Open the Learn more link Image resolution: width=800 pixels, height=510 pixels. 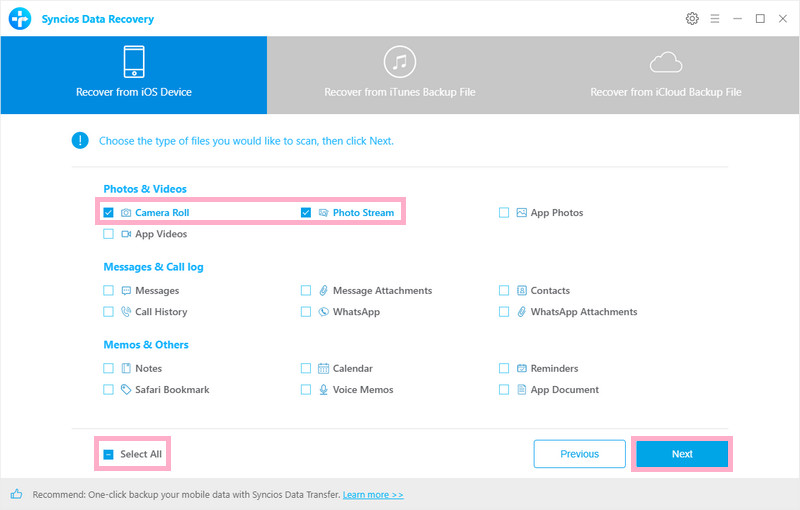pyautogui.click(x=373, y=495)
